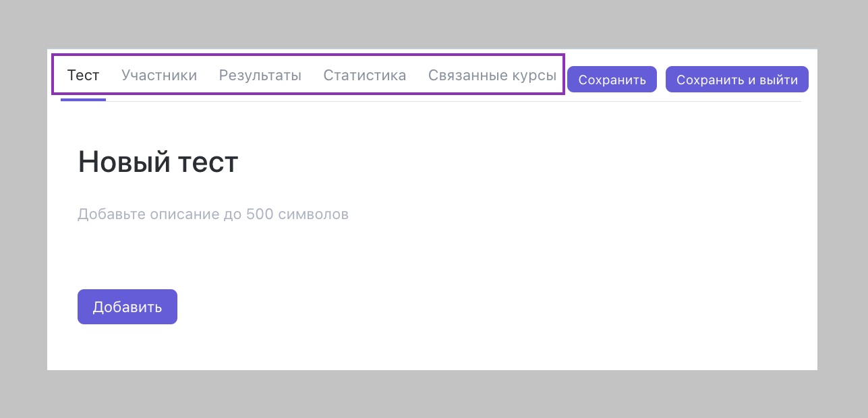Click Сохранить и выйти button

pos(737,80)
